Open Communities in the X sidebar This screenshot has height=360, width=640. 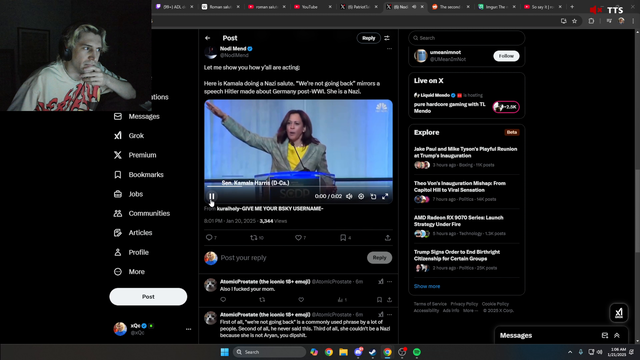coord(141,213)
